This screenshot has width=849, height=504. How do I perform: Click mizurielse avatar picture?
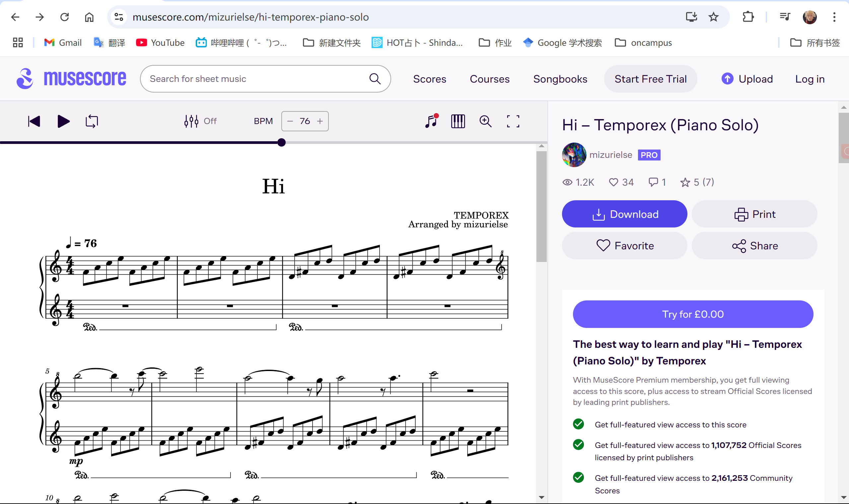pos(574,155)
